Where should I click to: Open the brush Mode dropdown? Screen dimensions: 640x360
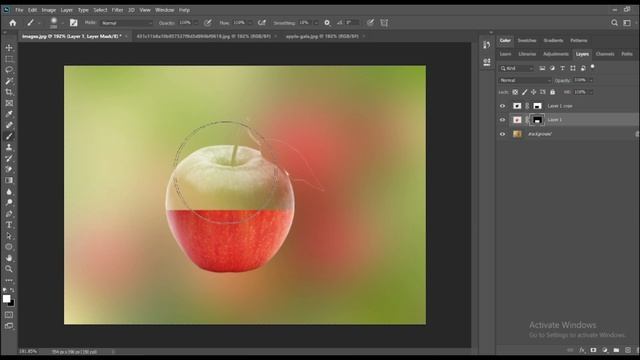[x=126, y=23]
